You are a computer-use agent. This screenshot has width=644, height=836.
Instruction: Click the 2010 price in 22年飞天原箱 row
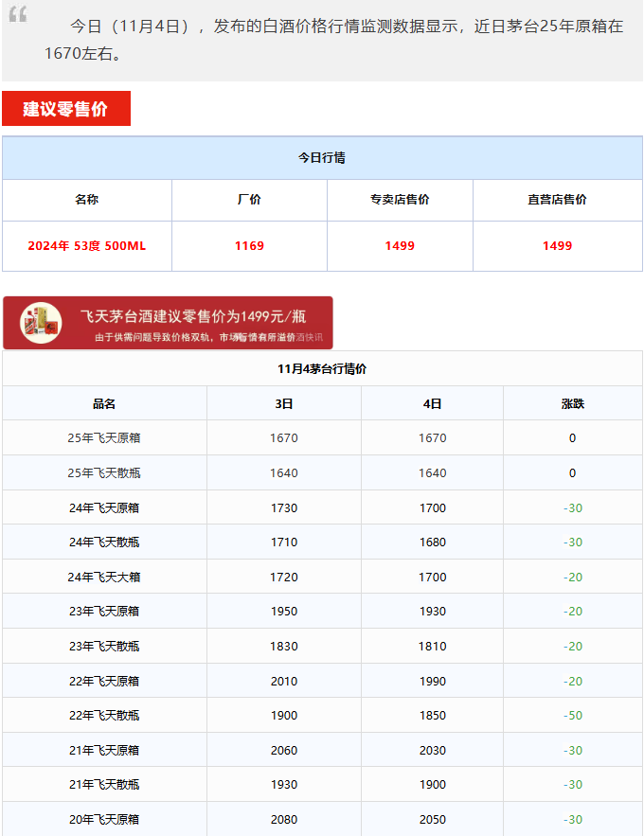pyautogui.click(x=283, y=682)
